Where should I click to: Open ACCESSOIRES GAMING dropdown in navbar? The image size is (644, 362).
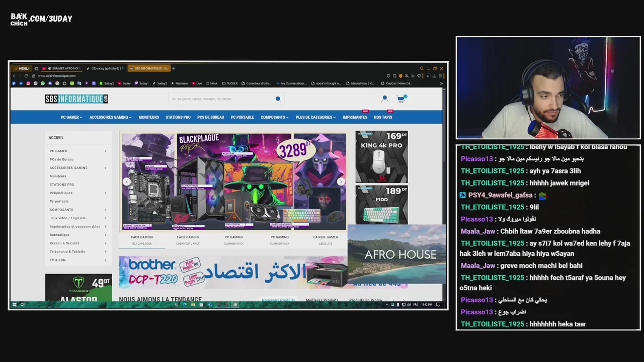(x=110, y=117)
